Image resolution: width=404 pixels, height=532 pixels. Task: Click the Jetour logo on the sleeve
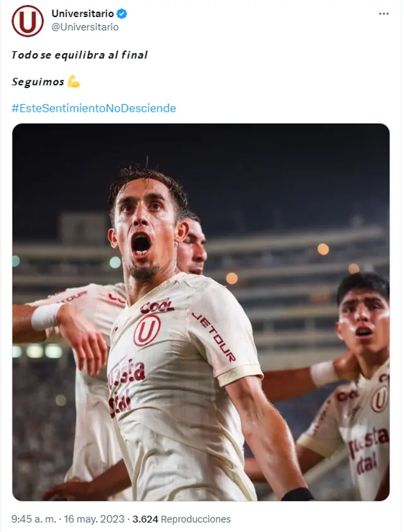coord(214,337)
